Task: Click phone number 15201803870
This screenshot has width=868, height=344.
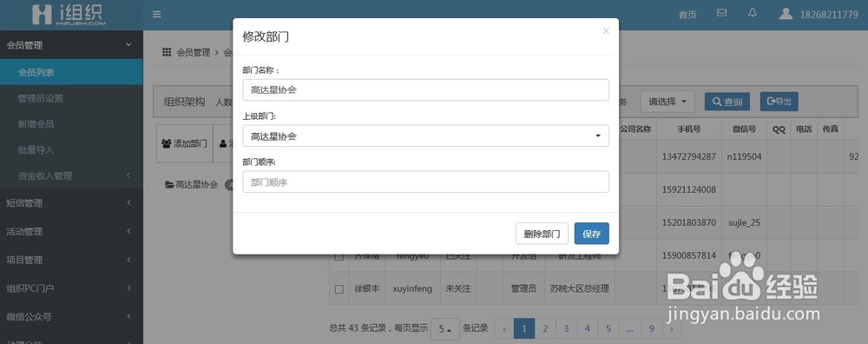Action: point(689,222)
